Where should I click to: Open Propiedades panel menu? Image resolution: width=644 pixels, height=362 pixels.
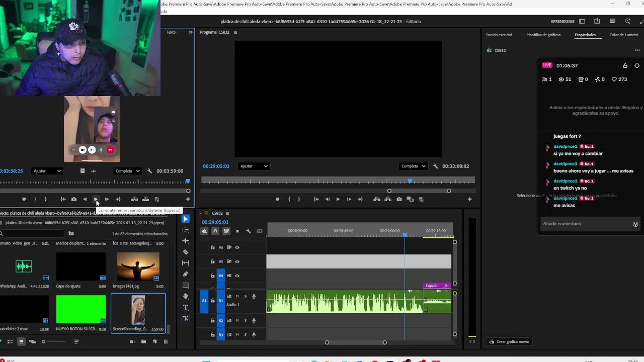(x=600, y=35)
